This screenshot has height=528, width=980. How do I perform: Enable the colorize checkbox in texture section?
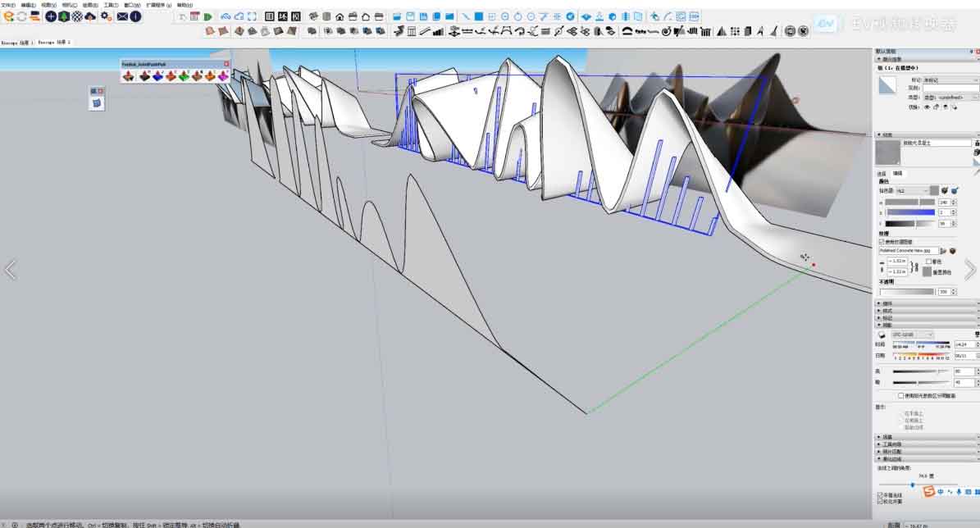tap(928, 262)
